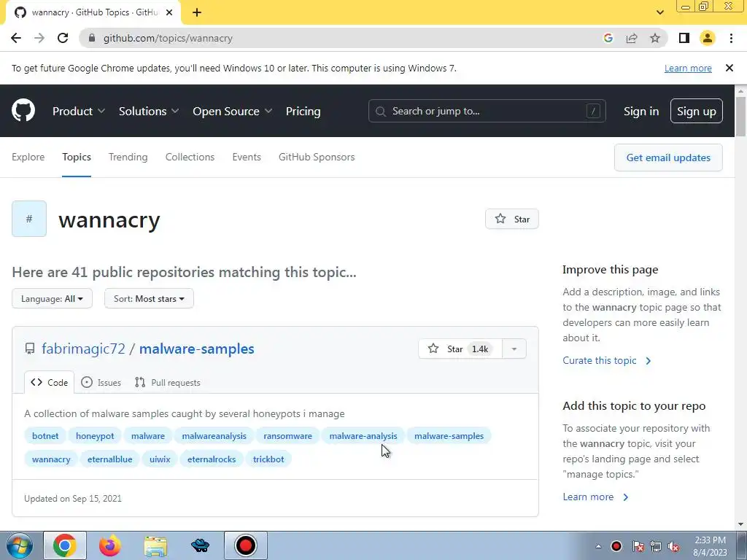The width and height of the screenshot is (747, 560).
Task: Click the hash topic icon
Action: (29, 219)
